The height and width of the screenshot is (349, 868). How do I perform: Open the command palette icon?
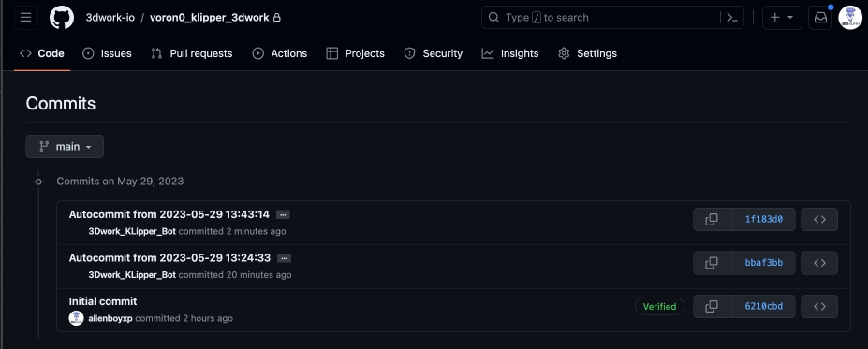pos(732,18)
